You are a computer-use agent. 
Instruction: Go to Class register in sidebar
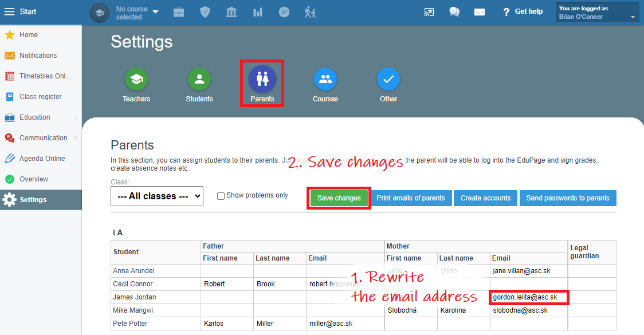pyautogui.click(x=40, y=97)
